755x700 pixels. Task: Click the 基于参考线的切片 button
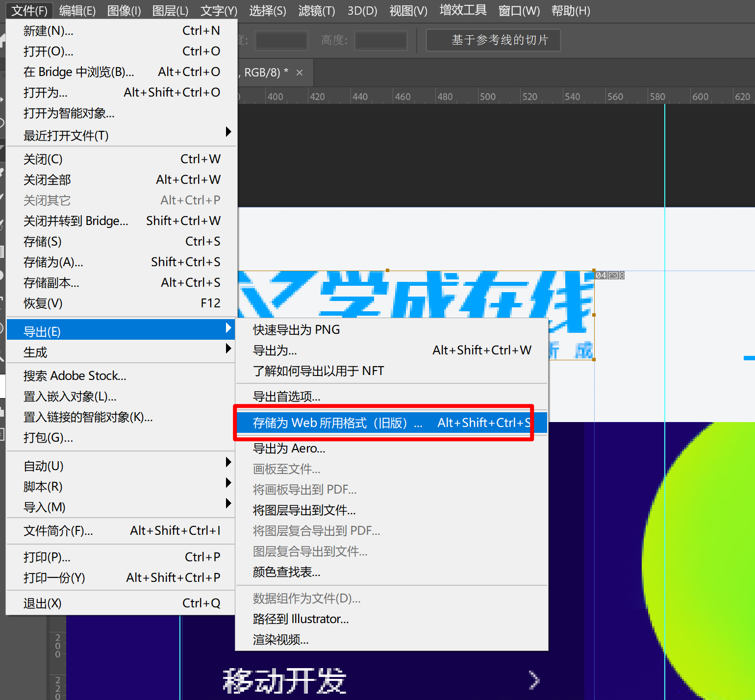(493, 40)
